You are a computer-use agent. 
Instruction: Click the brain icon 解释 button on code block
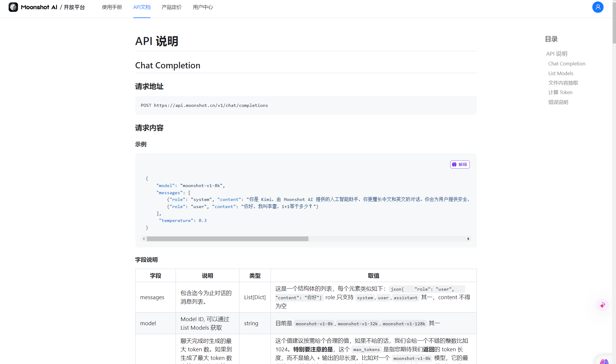pos(460,165)
